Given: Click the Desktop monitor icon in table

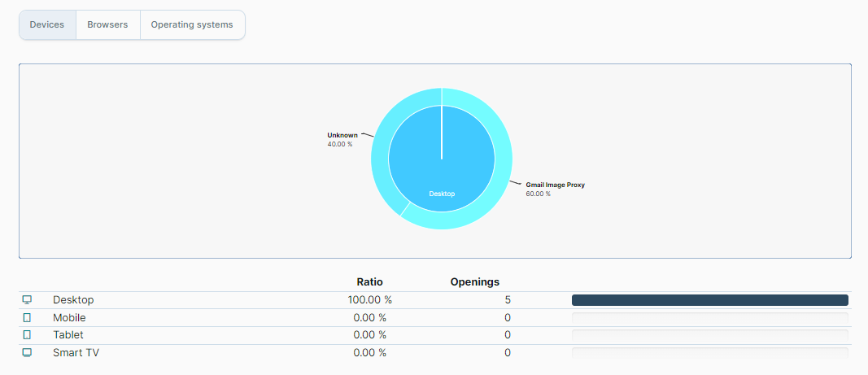Looking at the screenshot, I should coord(27,300).
